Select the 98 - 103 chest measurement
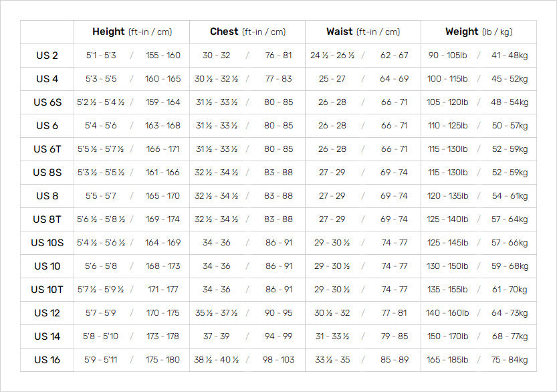Image resolution: width=557 pixels, height=392 pixels. [279, 360]
